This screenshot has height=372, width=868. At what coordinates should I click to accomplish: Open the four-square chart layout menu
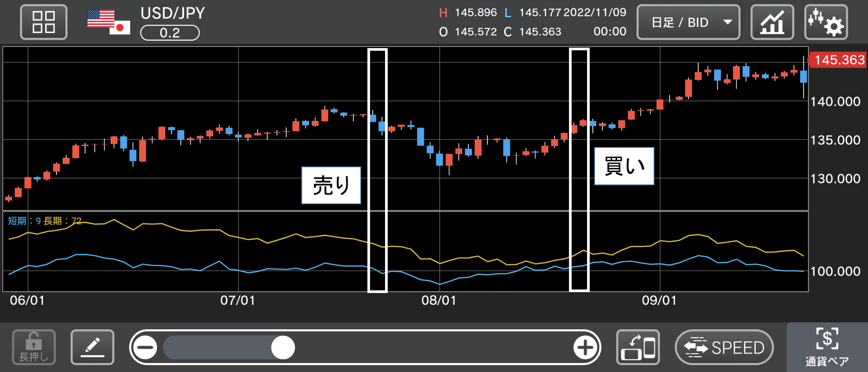(x=44, y=22)
